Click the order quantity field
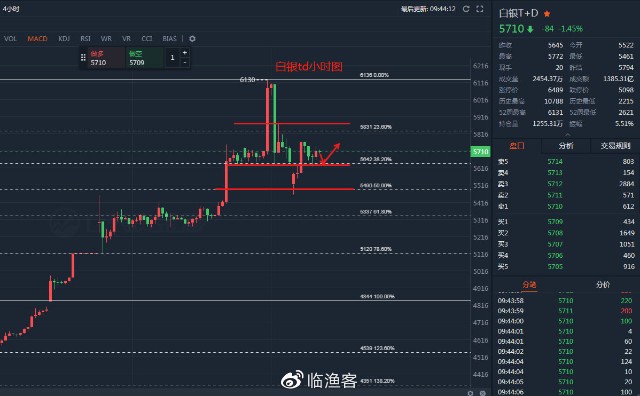 172,58
